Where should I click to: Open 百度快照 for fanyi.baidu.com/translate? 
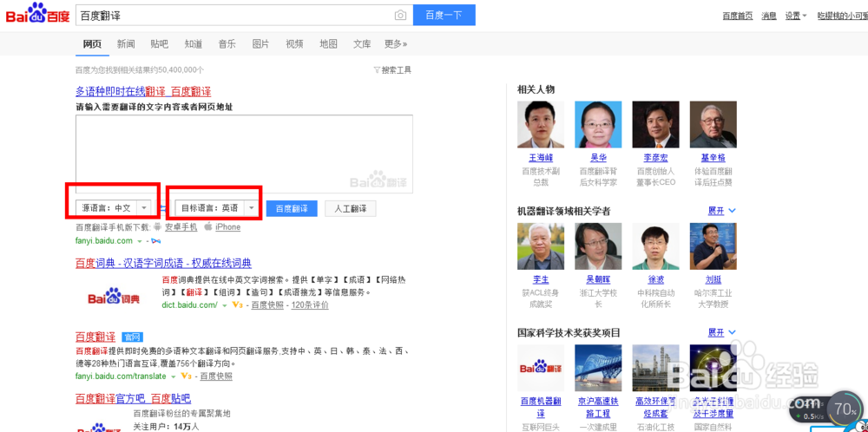tap(216, 376)
